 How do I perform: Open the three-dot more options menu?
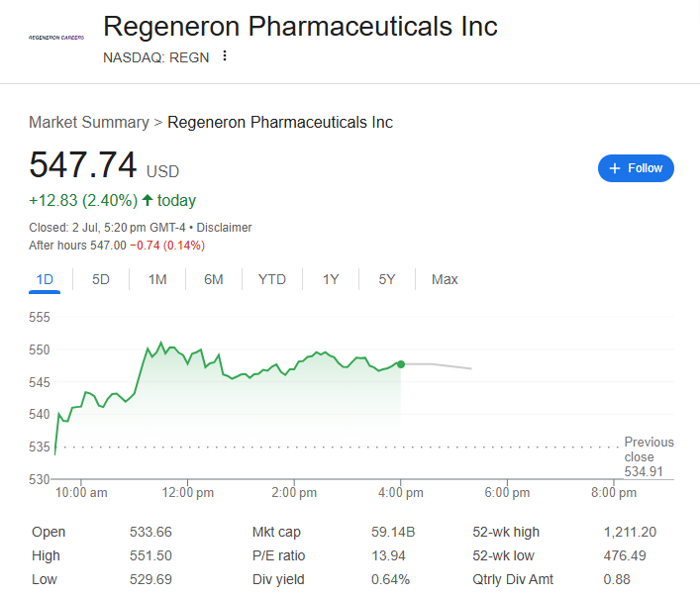click(x=225, y=56)
